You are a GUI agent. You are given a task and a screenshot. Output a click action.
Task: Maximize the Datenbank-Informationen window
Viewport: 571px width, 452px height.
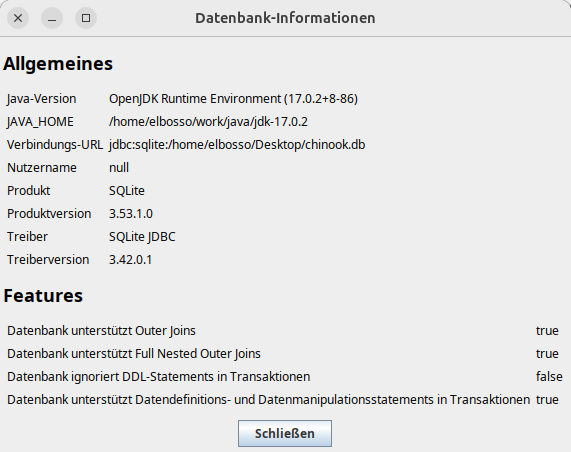86,18
